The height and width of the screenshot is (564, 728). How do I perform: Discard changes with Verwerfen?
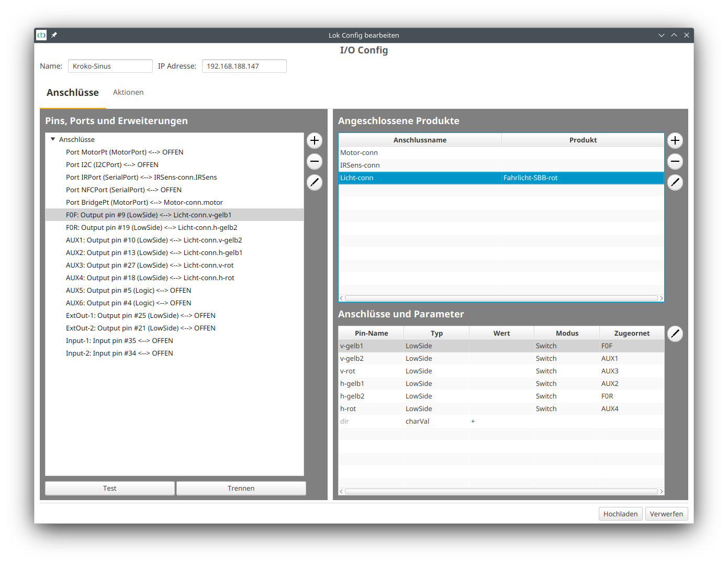(x=666, y=514)
